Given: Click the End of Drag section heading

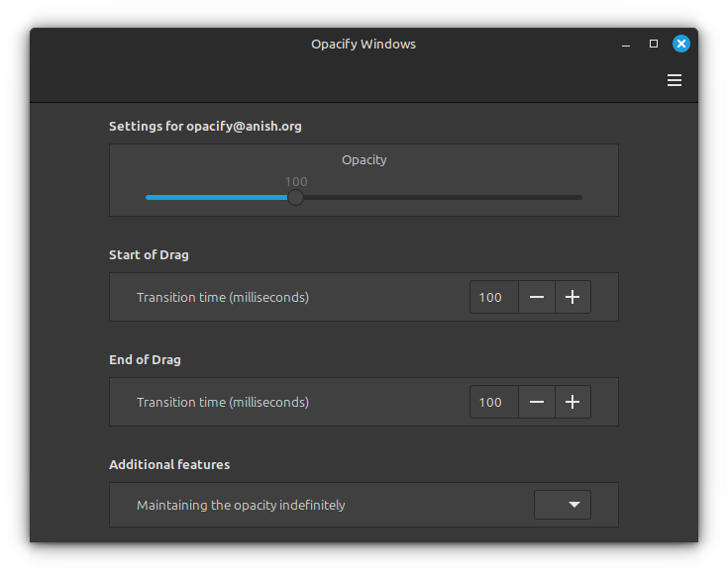Looking at the screenshot, I should pos(145,359).
